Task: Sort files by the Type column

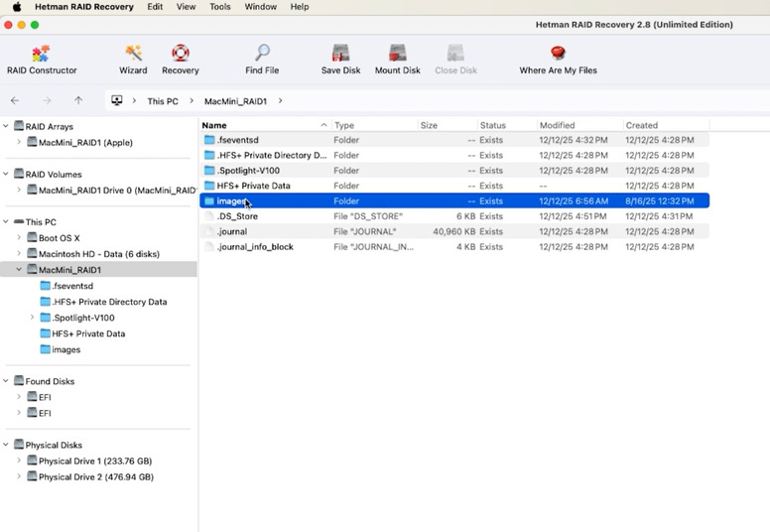Action: tap(375, 125)
